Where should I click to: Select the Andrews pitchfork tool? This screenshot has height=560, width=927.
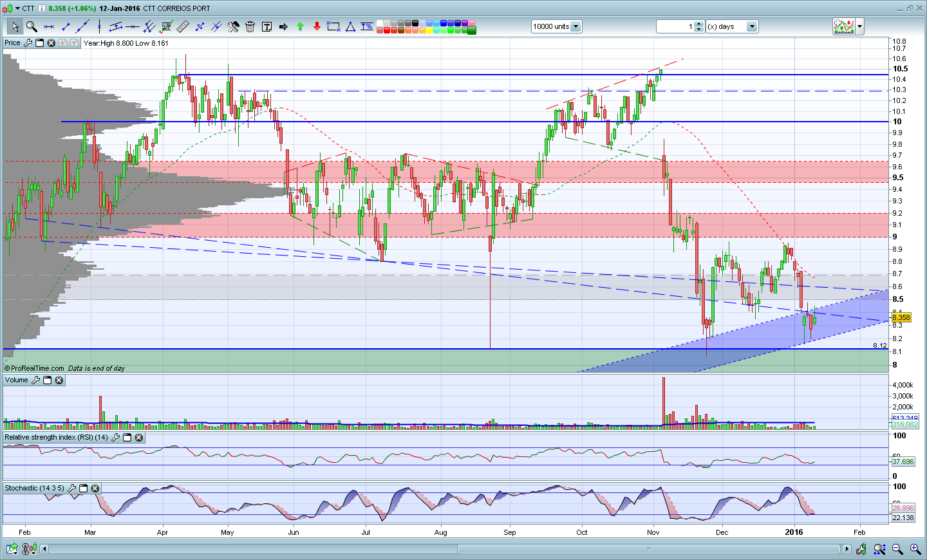pyautogui.click(x=149, y=26)
